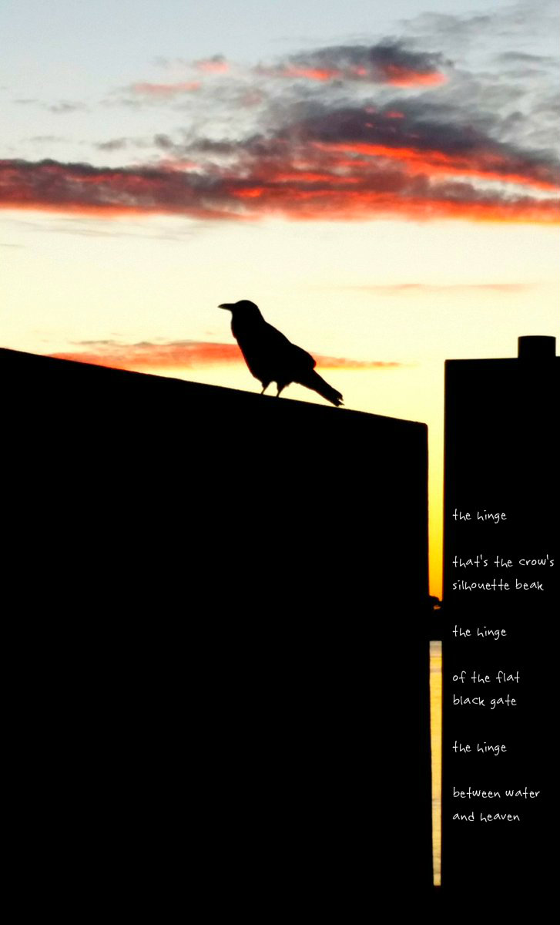The image size is (560, 925).
Task: Click the words "black gate"
Action: 484,701
